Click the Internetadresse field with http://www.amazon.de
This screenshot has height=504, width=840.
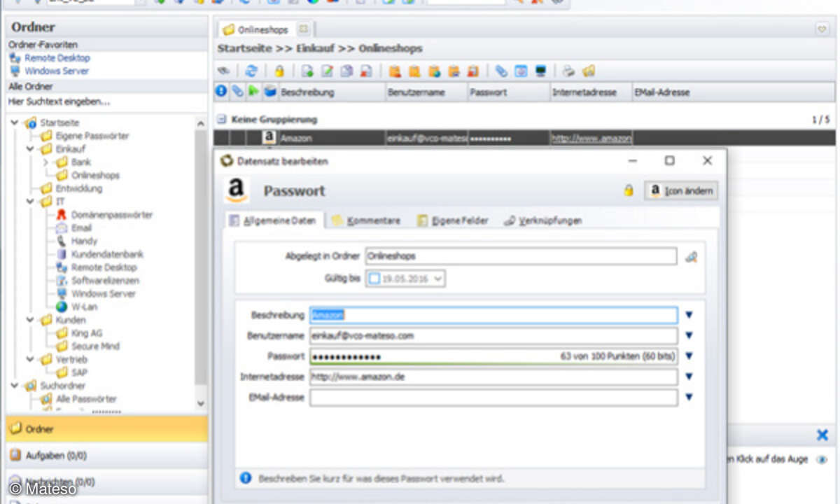493,377
